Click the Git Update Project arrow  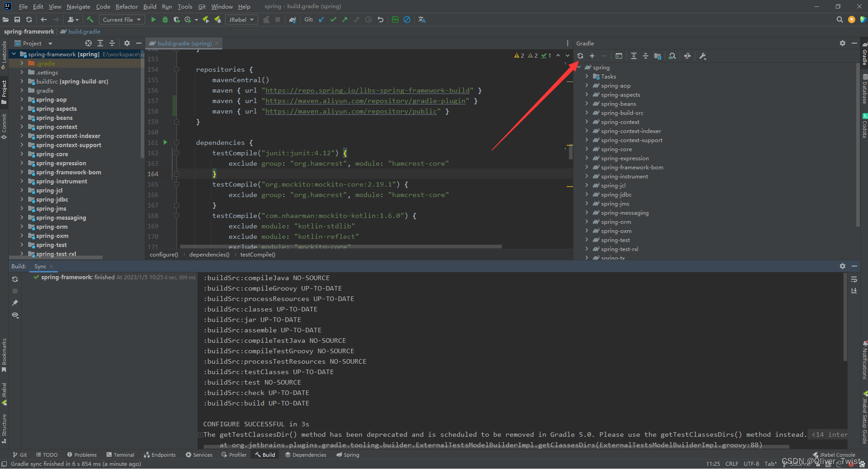click(x=321, y=20)
